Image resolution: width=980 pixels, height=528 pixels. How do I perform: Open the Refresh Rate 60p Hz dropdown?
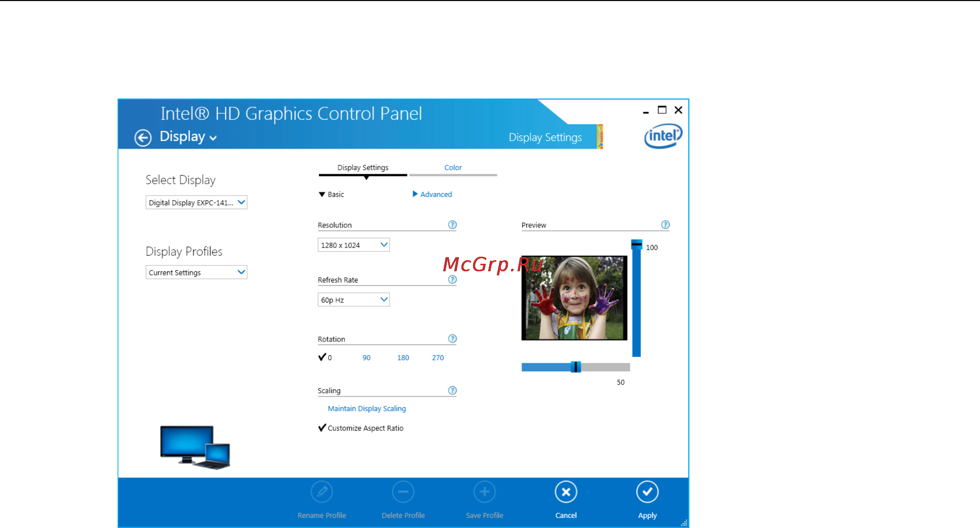point(354,300)
